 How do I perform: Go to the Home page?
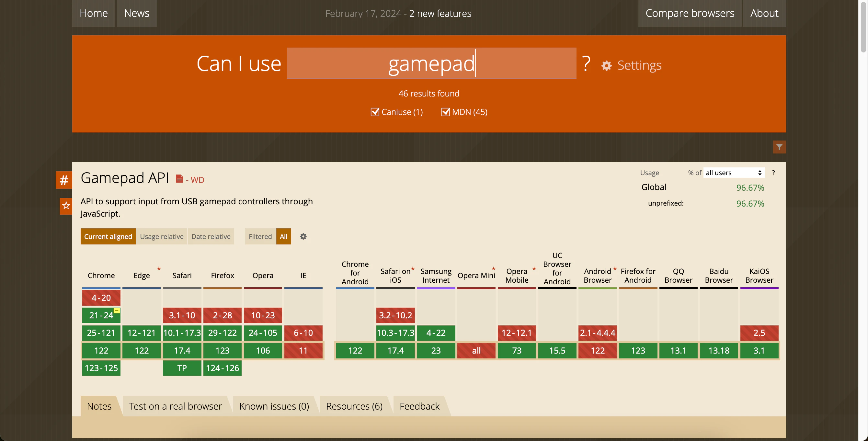(x=94, y=13)
